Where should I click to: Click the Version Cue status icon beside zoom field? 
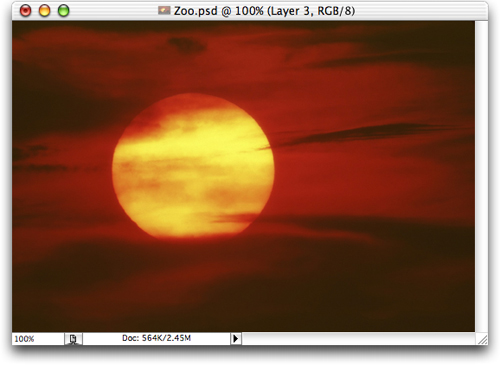point(73,339)
